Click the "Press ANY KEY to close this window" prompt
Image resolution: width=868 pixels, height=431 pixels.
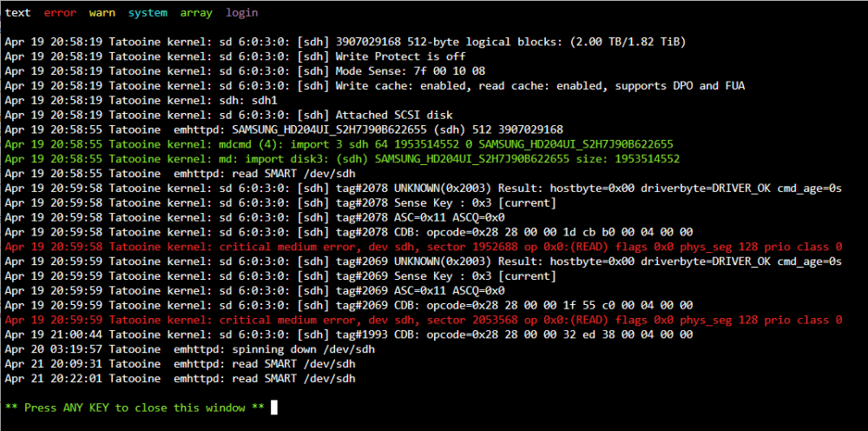[135, 408]
